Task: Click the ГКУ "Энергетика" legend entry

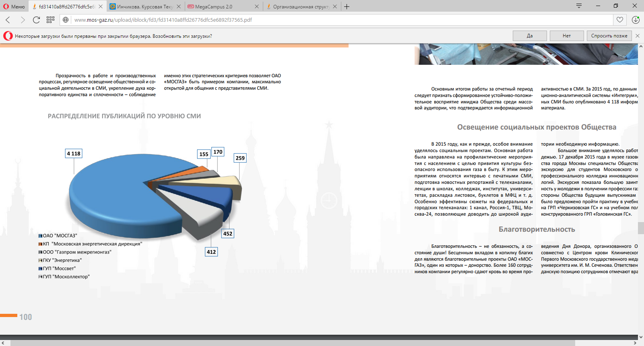Action: (60, 260)
